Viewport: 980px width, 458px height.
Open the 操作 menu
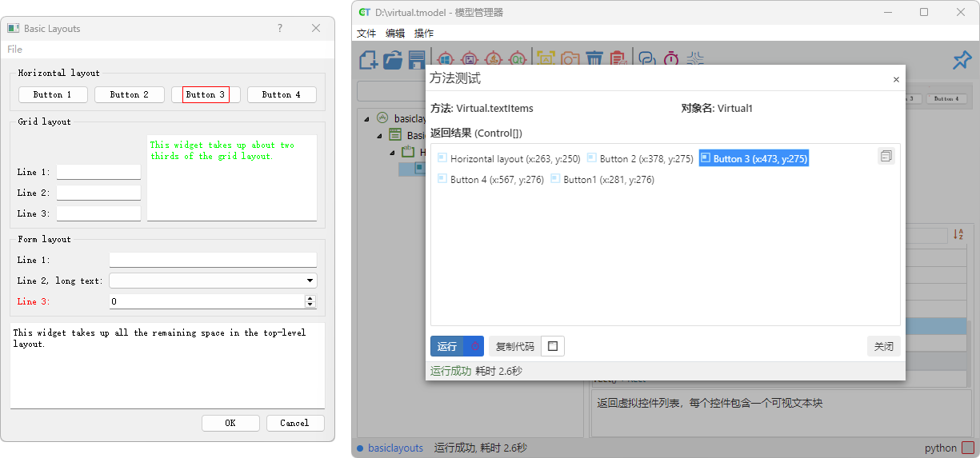(x=424, y=34)
